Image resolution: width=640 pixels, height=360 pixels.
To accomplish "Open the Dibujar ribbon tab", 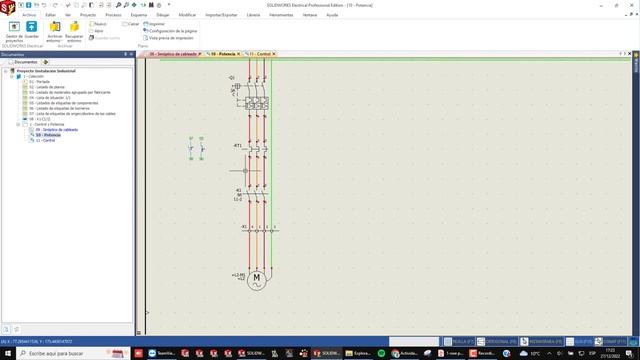I will click(162, 15).
